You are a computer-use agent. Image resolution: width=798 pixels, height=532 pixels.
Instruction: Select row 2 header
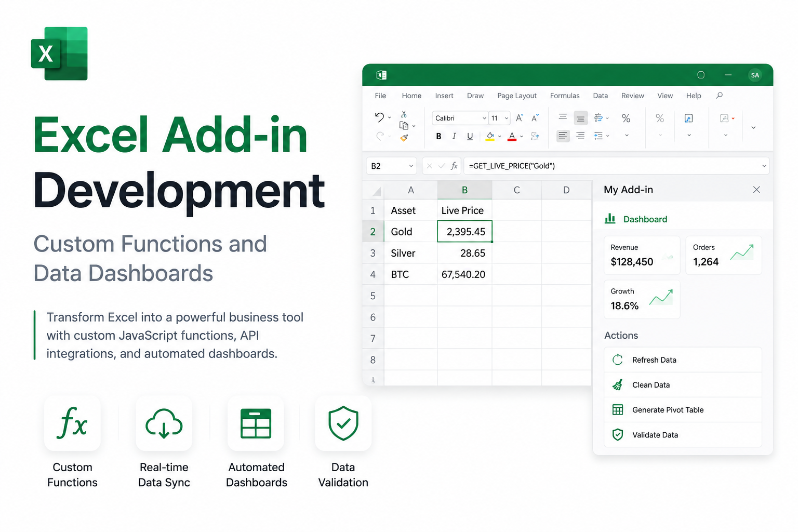373,232
